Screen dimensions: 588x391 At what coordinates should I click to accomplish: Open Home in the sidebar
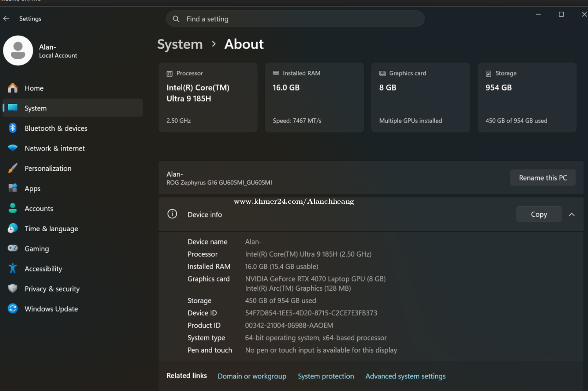pyautogui.click(x=73, y=88)
